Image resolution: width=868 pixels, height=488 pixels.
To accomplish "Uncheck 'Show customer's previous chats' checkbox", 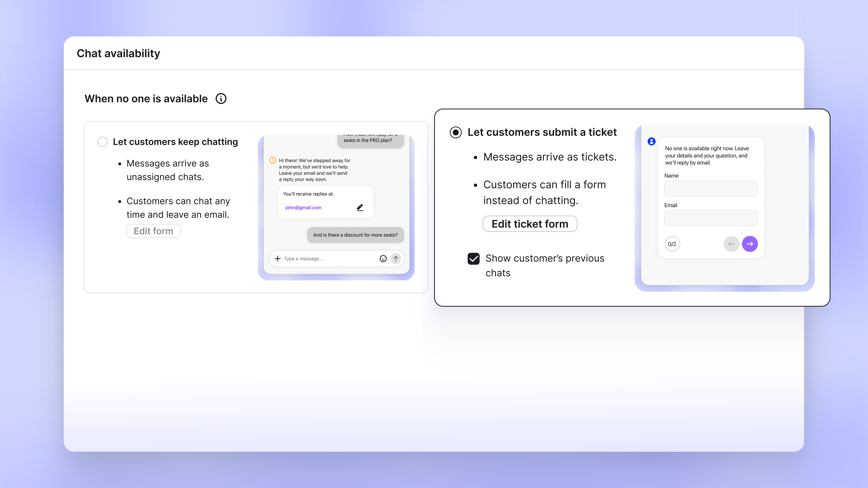I will point(473,259).
